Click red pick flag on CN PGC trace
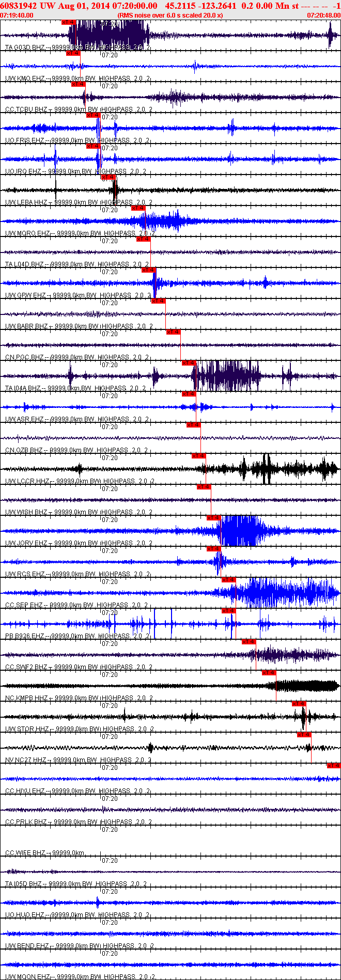Viewport: 341px width, 980px height. point(174,332)
